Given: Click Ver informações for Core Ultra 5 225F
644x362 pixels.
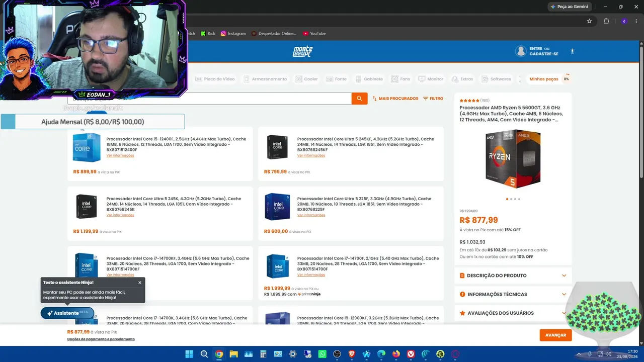Looking at the screenshot, I should click(x=311, y=215).
